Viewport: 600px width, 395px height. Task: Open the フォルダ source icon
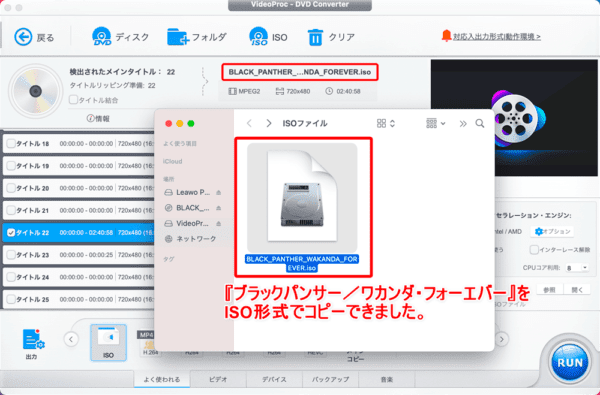[178, 37]
